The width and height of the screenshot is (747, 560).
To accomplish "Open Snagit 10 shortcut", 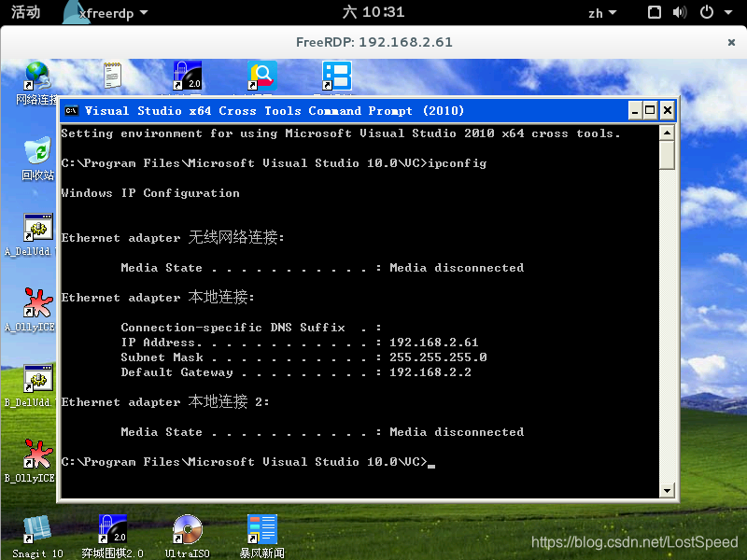I will click(x=37, y=536).
